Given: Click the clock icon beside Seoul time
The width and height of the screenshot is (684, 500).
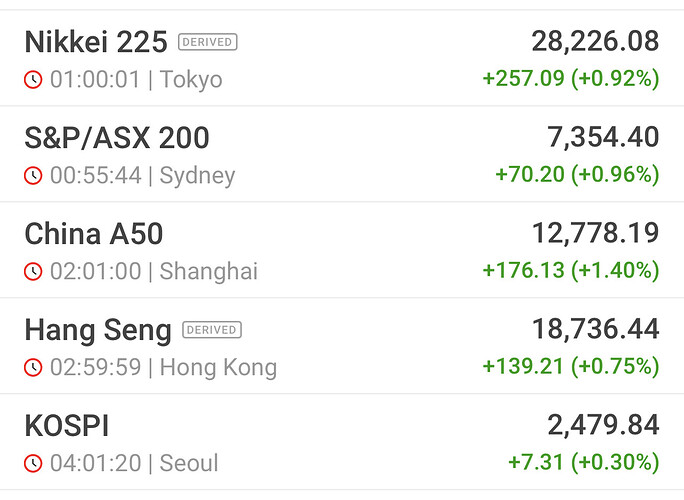Looking at the screenshot, I should tap(33, 464).
